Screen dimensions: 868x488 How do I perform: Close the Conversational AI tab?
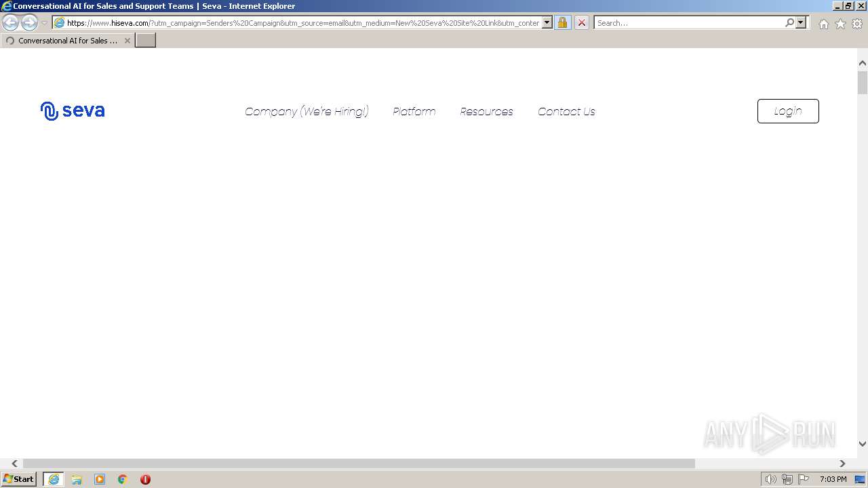click(x=127, y=41)
